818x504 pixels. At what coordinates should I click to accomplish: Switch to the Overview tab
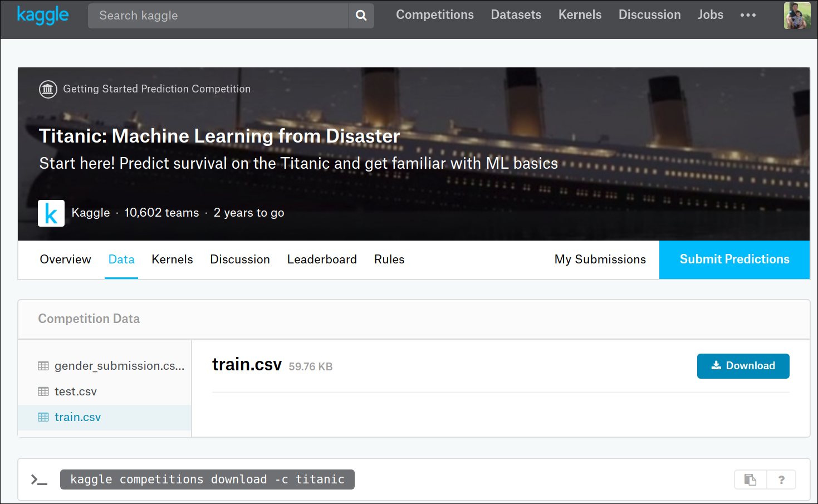click(65, 260)
